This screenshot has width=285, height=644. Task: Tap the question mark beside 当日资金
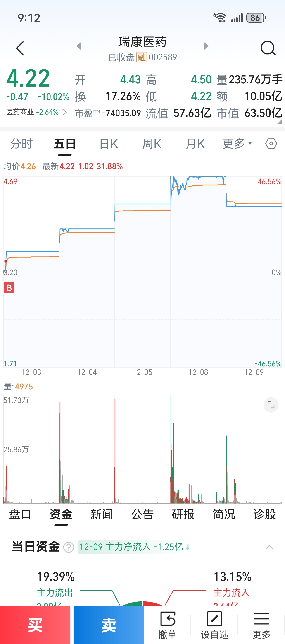click(69, 547)
